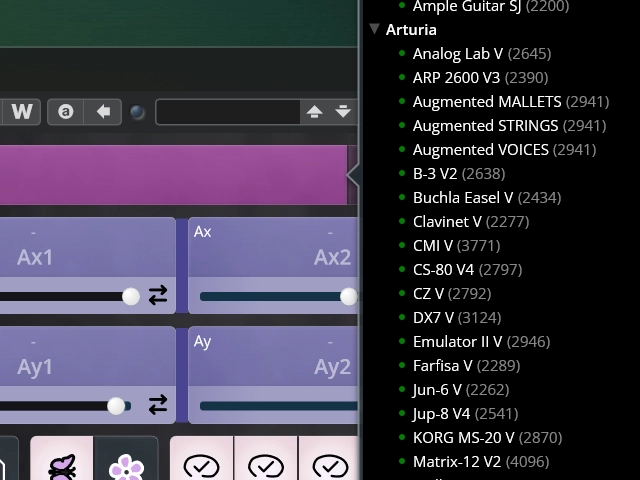Collapse the Arturia plugin group
Viewport: 640px width, 480px height.
pos(374,29)
